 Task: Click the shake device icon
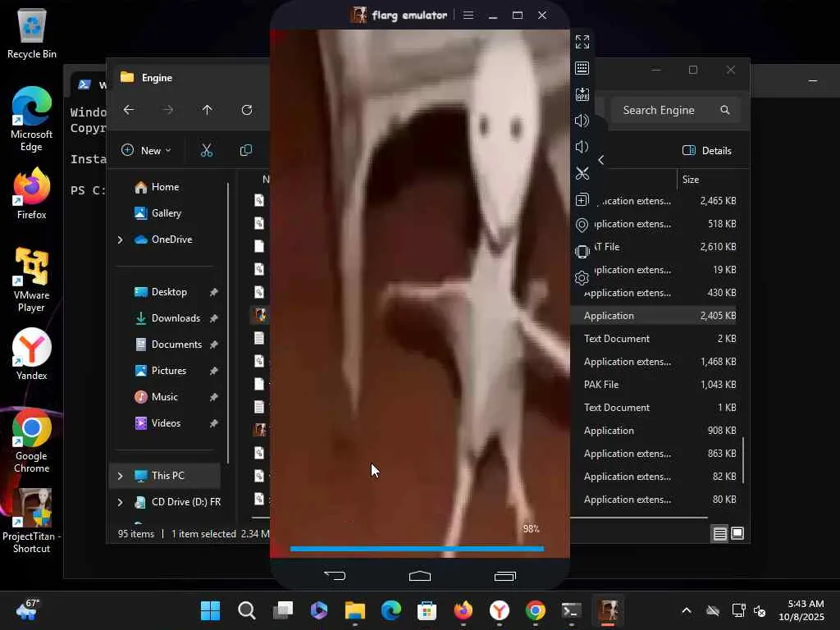(x=582, y=252)
